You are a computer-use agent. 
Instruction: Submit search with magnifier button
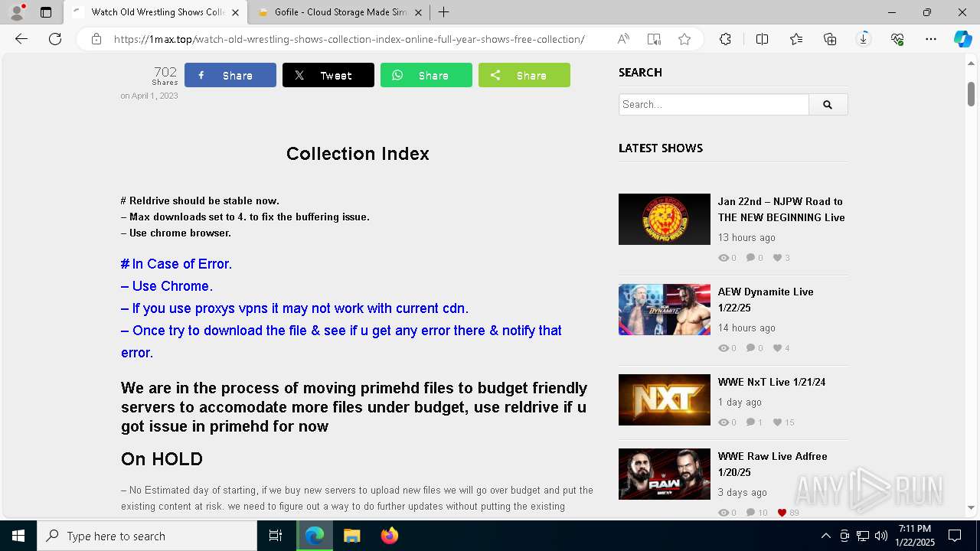click(828, 104)
